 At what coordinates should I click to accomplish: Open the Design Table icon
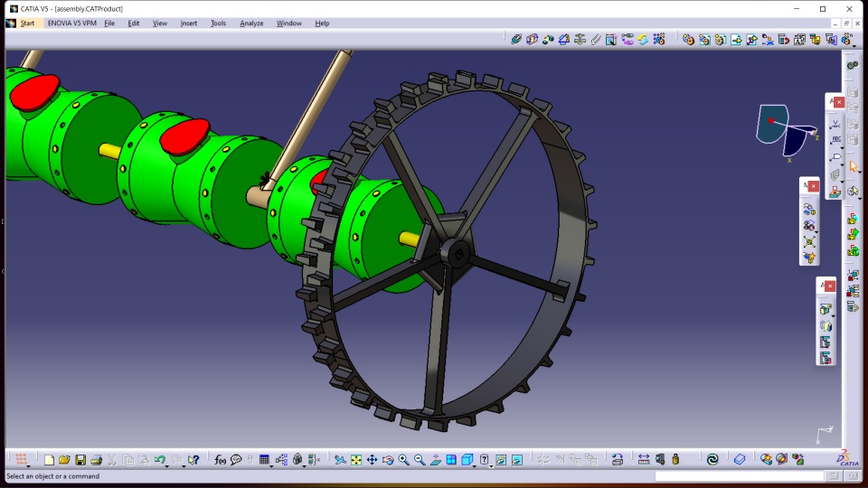point(264,460)
